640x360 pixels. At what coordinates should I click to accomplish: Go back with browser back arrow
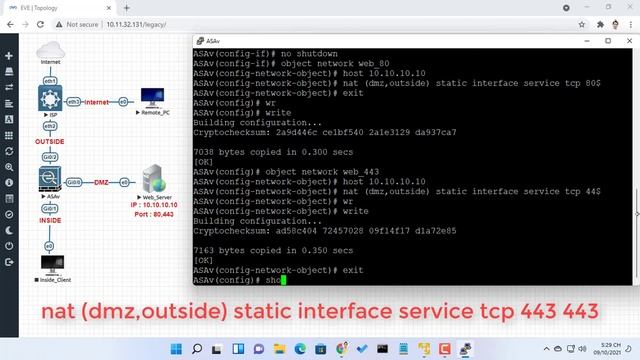tap(10, 24)
